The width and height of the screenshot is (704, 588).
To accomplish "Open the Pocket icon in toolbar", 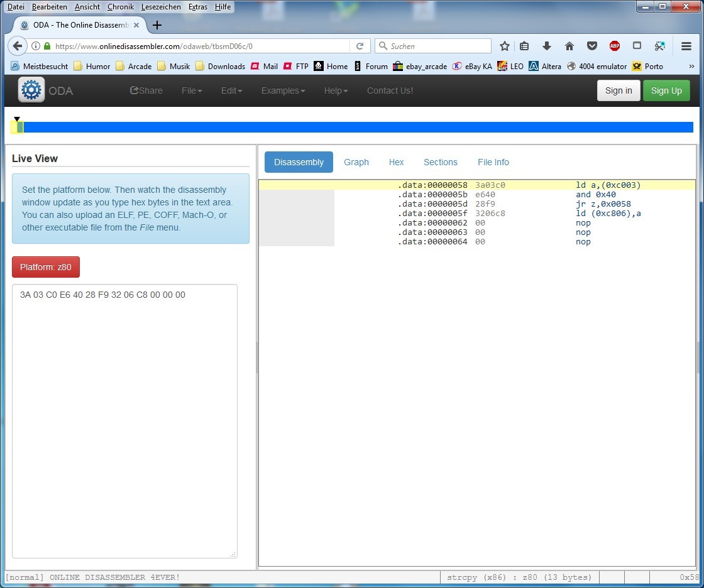I will click(591, 46).
